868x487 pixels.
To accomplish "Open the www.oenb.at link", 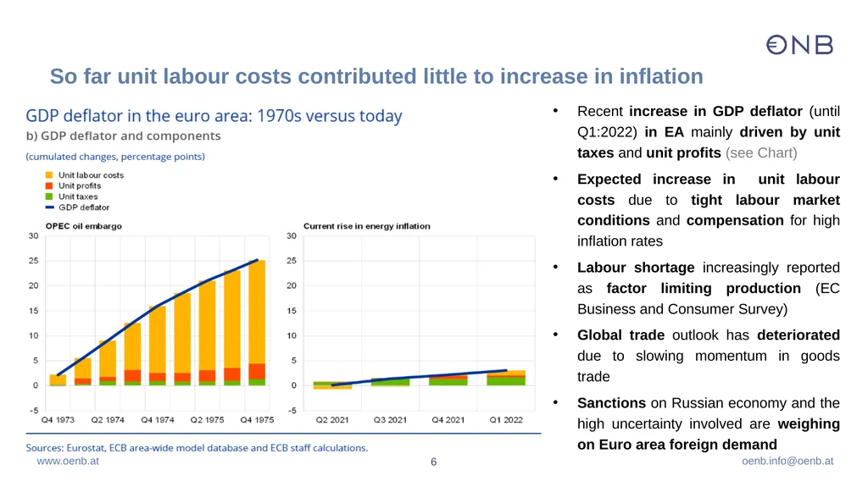I will [x=68, y=461].
